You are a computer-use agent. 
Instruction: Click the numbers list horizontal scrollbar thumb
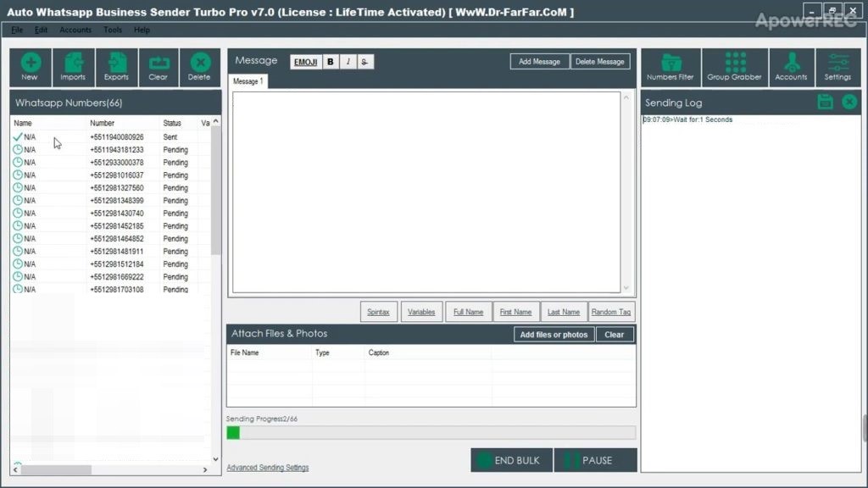pyautogui.click(x=56, y=469)
